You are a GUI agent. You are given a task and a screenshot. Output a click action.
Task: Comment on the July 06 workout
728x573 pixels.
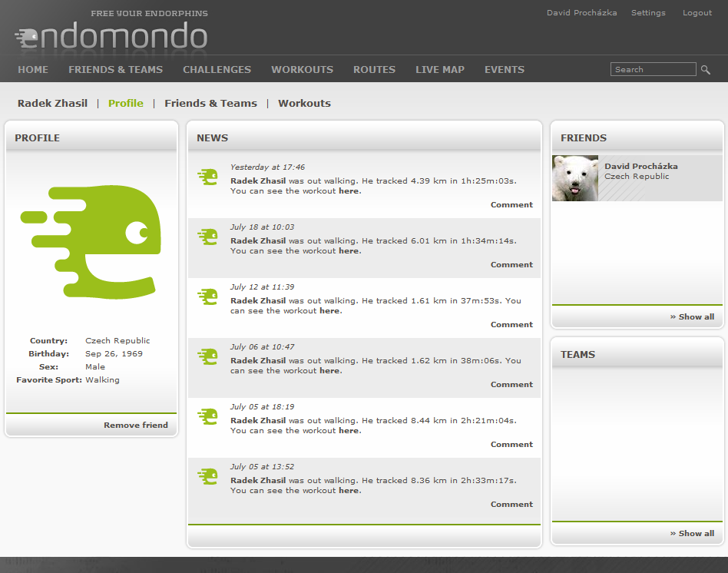(511, 385)
